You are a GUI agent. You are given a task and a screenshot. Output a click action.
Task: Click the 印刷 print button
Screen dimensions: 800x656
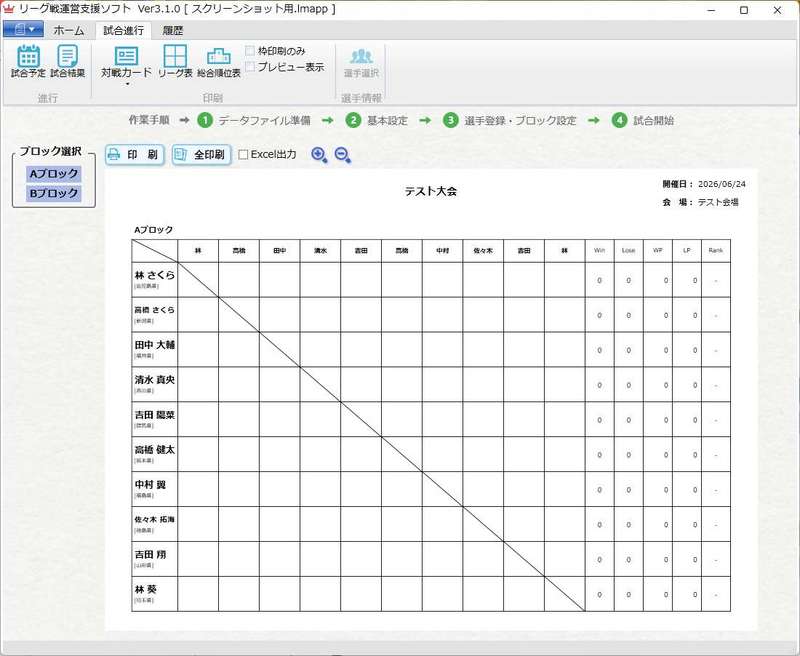[x=135, y=155]
